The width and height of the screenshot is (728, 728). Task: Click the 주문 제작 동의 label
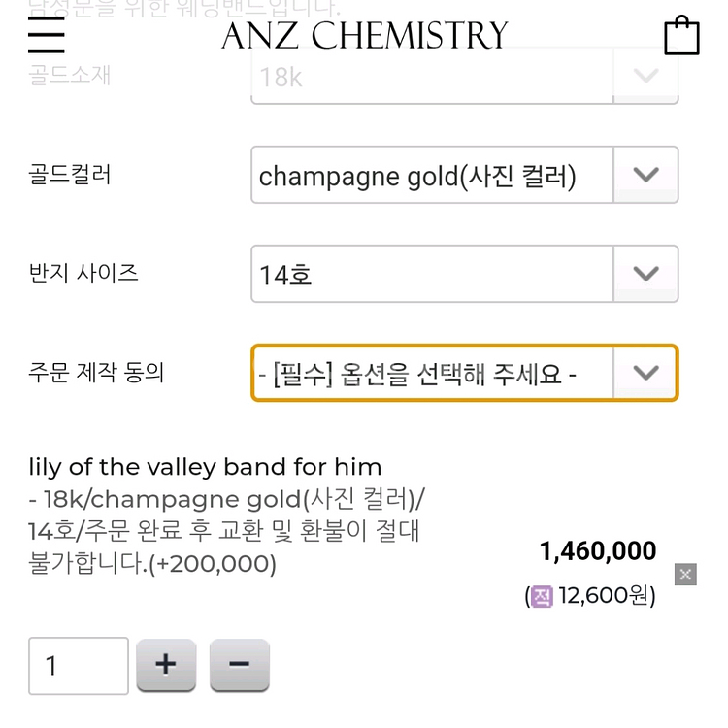point(96,372)
